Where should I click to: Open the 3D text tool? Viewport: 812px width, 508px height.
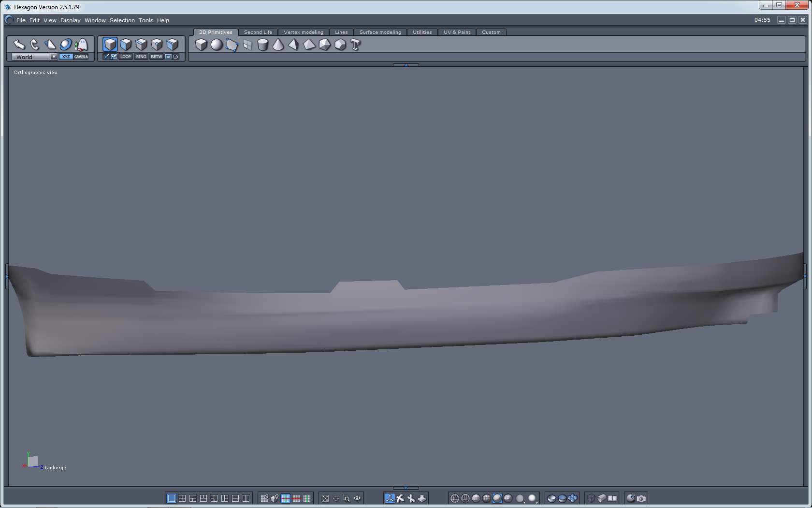coord(356,45)
